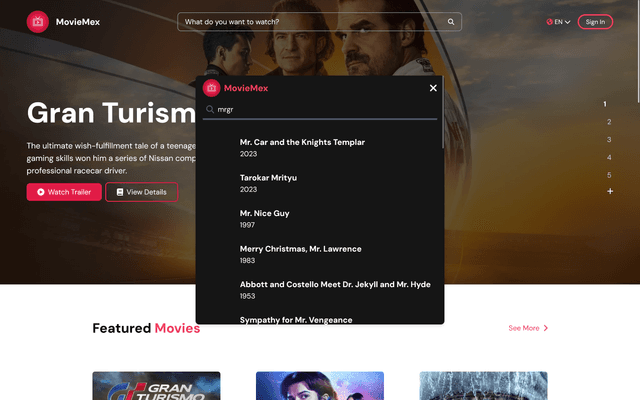Go to hero slide 2
Screen dimensions: 640x400
coord(609,122)
